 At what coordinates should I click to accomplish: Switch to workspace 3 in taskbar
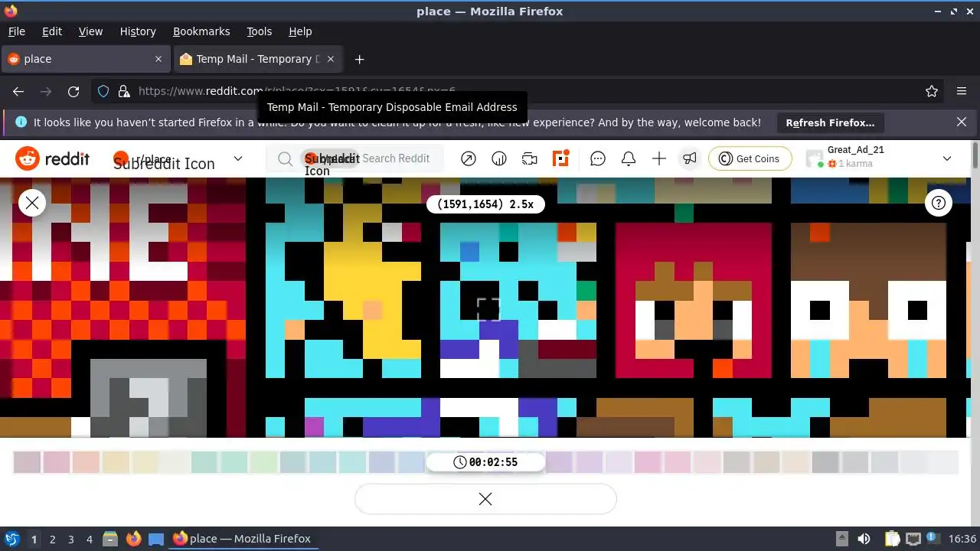(x=70, y=539)
